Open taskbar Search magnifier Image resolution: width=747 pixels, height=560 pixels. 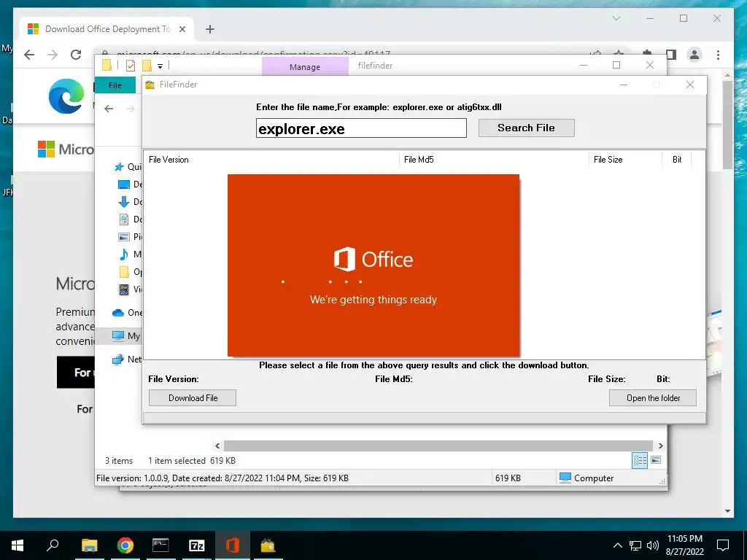(53, 545)
